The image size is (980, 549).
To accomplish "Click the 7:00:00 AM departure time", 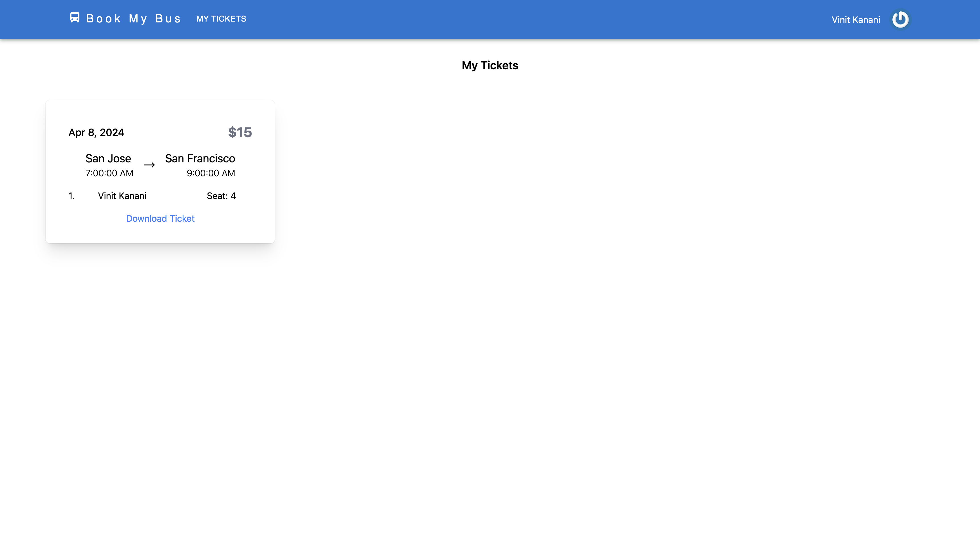I will 109,173.
